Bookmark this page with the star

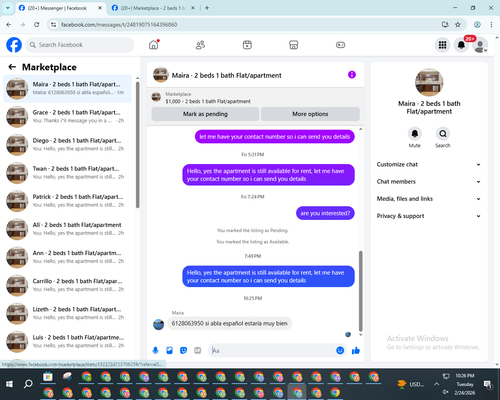[x=458, y=24]
